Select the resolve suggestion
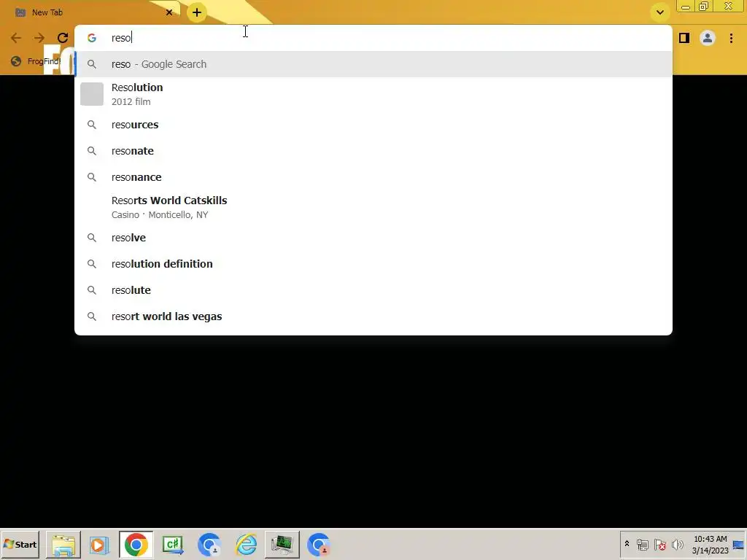 click(x=373, y=238)
